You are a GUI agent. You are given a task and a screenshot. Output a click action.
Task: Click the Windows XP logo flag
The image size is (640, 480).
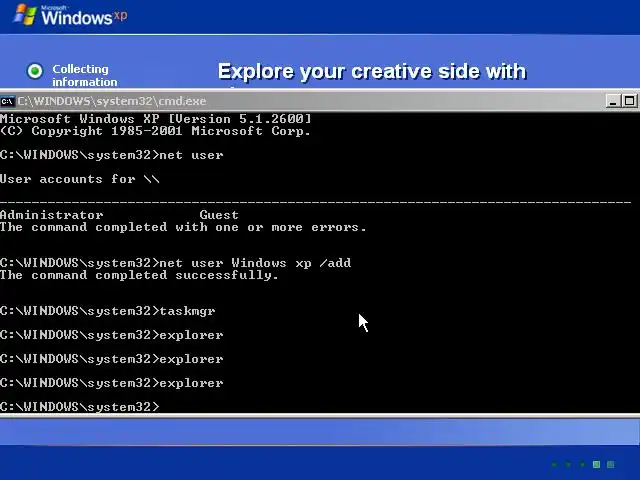coord(24,15)
